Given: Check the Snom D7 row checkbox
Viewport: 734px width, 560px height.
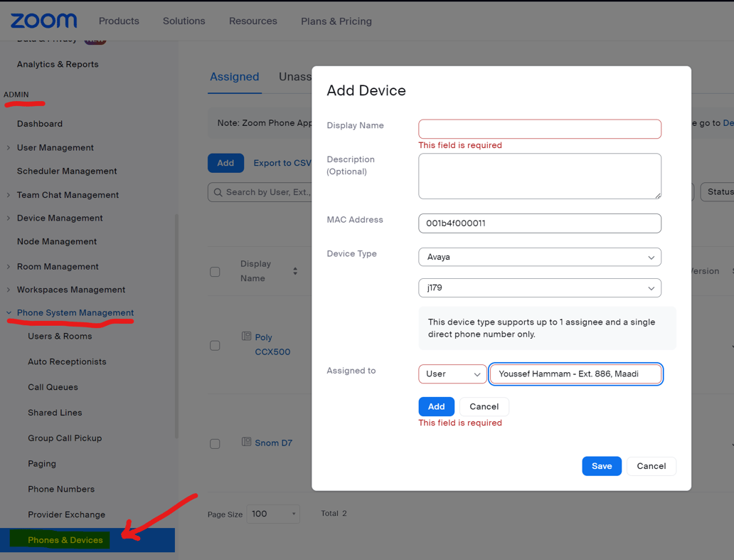Looking at the screenshot, I should [x=215, y=443].
